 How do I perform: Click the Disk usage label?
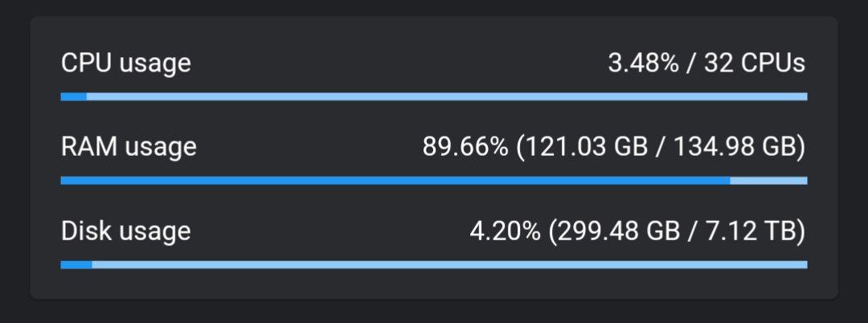point(126,231)
